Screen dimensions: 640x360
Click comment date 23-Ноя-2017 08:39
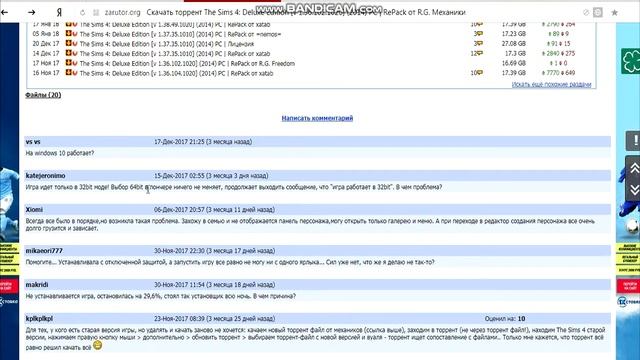[179, 318]
